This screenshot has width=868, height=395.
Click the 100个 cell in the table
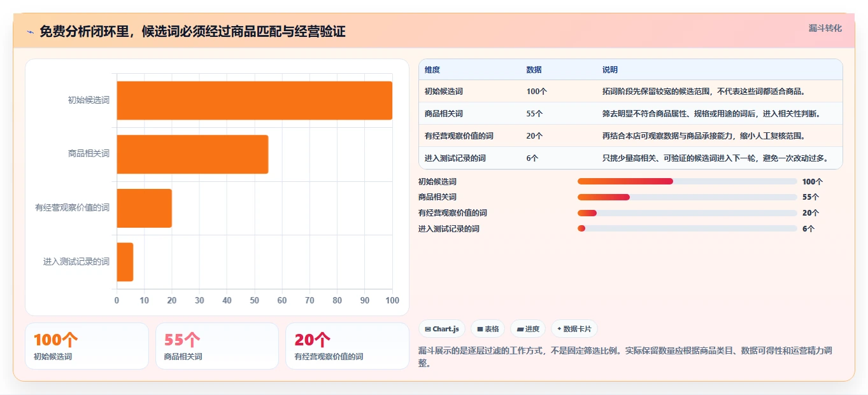[537, 92]
